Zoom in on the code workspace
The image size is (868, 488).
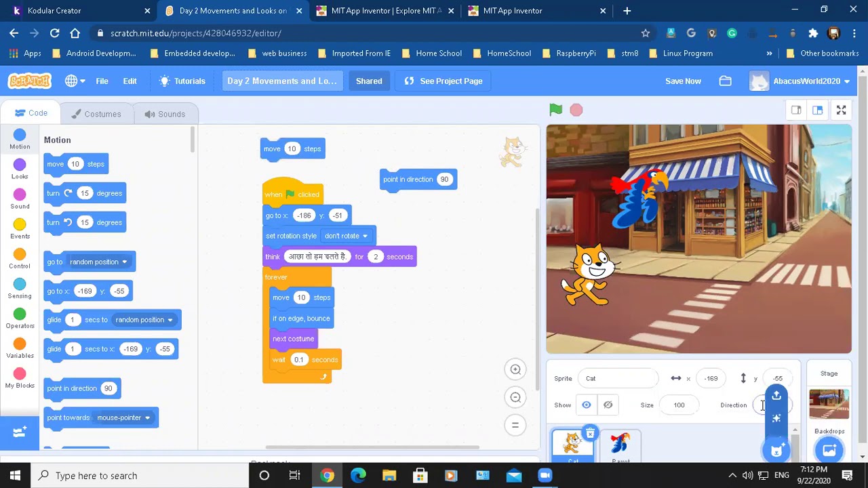515,369
